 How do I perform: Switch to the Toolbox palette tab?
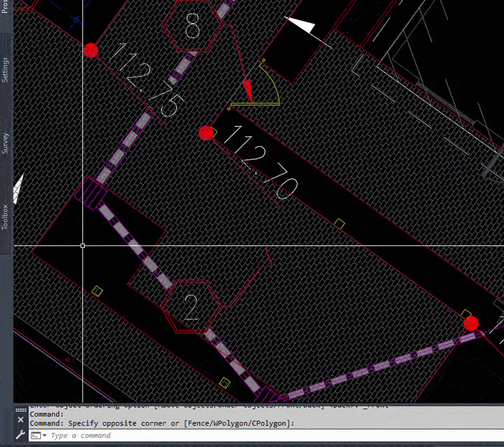coord(5,217)
